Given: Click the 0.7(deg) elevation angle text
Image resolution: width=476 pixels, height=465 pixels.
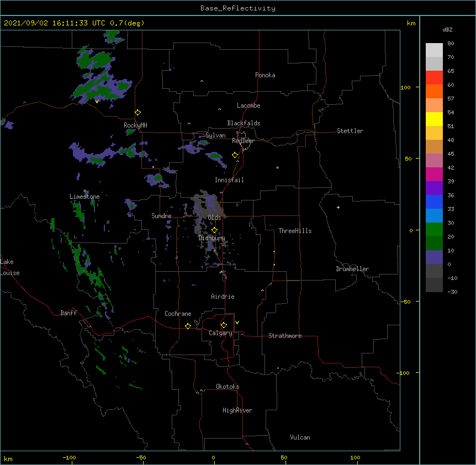Looking at the screenshot, I should coord(127,23).
